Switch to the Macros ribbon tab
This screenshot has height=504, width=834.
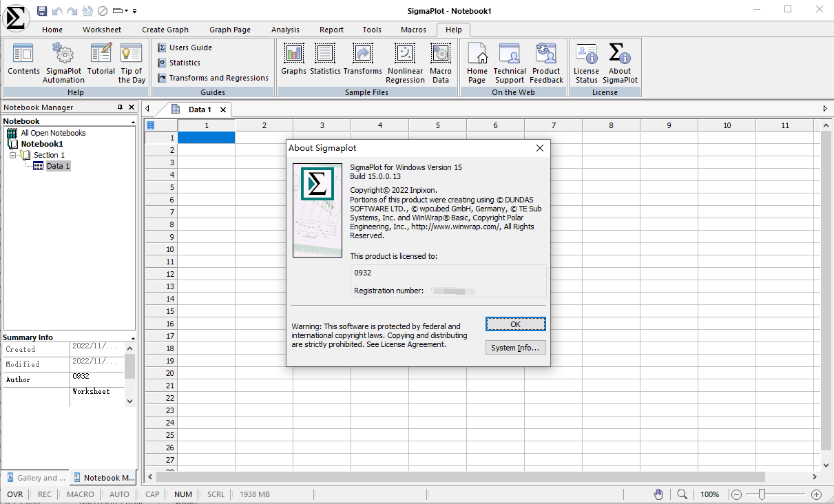click(x=413, y=29)
